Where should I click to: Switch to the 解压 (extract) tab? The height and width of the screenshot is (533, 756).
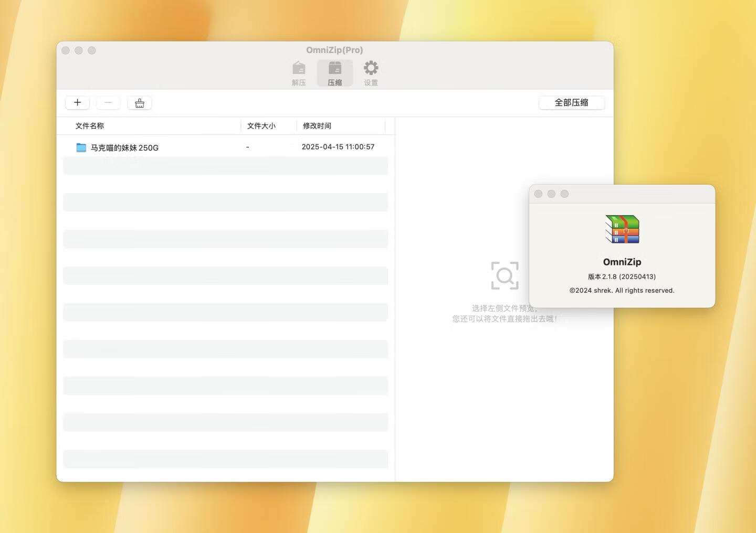(x=299, y=73)
